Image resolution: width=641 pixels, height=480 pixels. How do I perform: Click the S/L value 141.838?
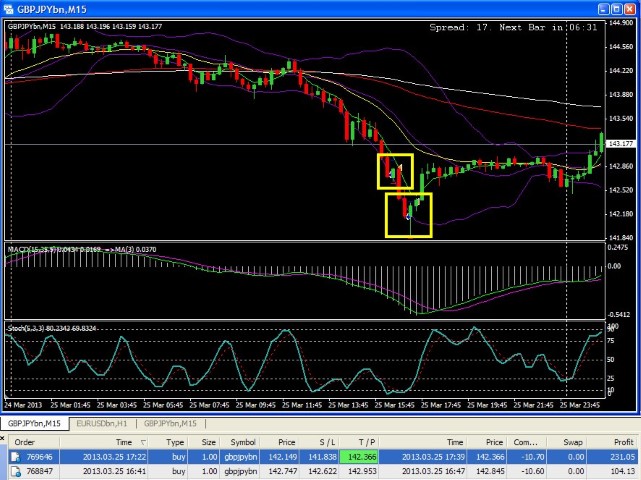322,457
